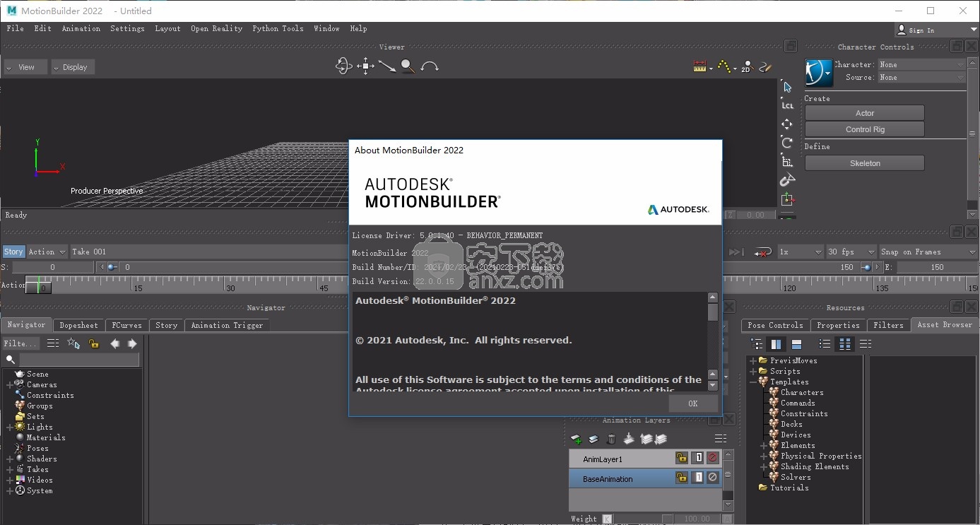This screenshot has height=525, width=980.
Task: Activate the Translate manipulator tool
Action: [787, 124]
